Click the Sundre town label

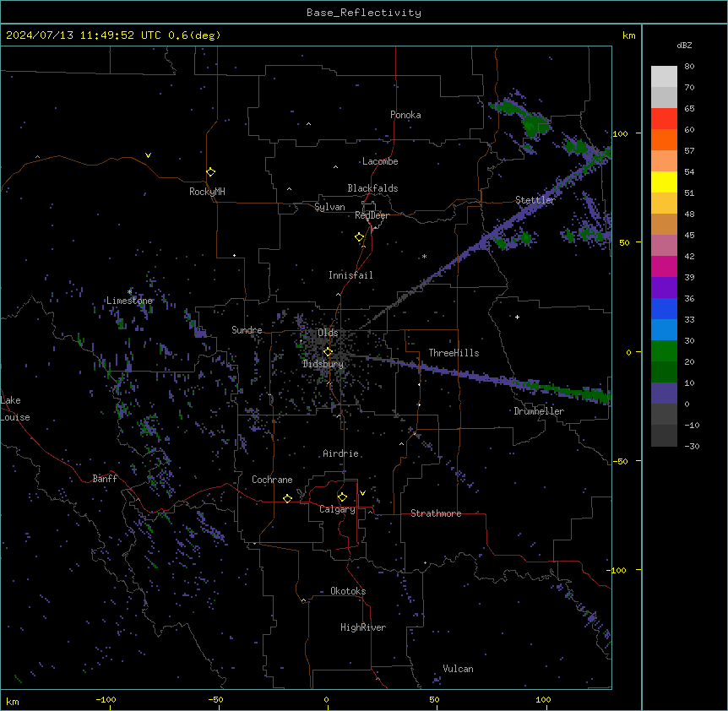[247, 330]
